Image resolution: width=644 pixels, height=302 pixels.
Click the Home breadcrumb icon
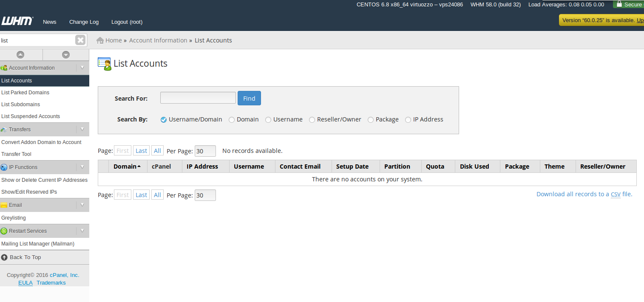point(100,40)
